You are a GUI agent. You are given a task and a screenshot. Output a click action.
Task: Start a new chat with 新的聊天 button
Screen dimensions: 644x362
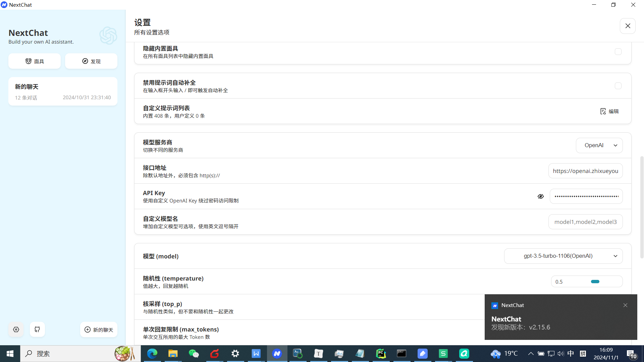tap(99, 329)
